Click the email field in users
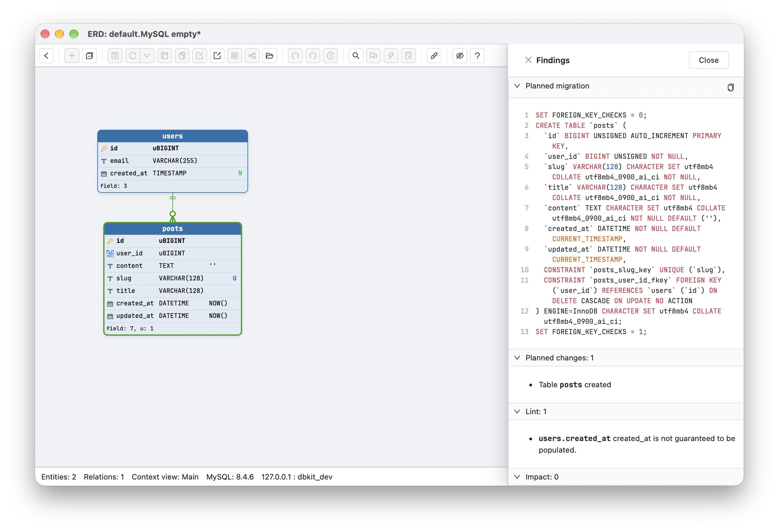 (x=173, y=161)
